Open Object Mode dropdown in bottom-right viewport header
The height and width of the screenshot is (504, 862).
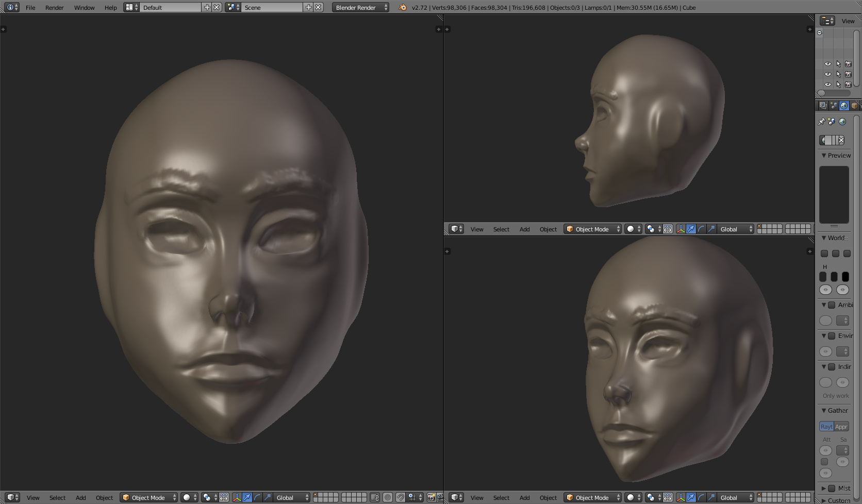pyautogui.click(x=593, y=497)
